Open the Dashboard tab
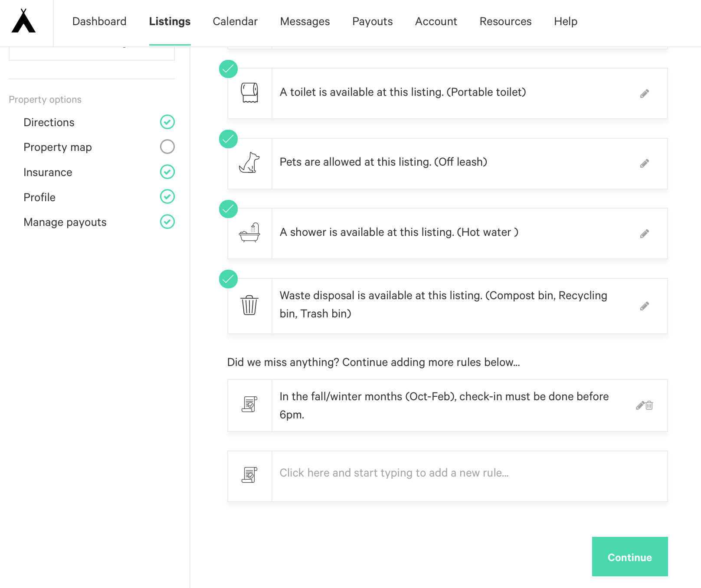Viewport: 701px width, 588px height. 99,21
